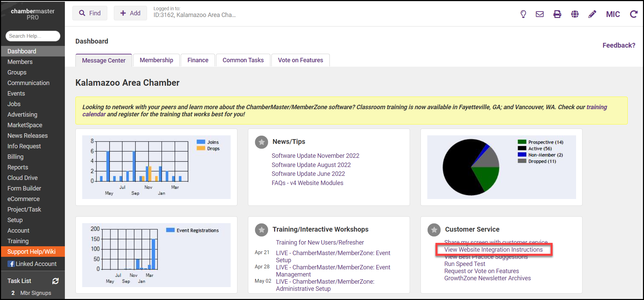Click the printer icon in header

pos(557,14)
